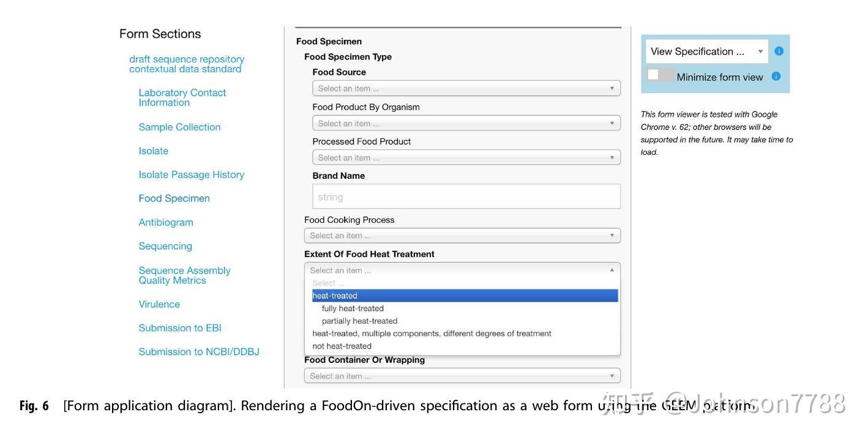The image size is (868, 439).
Task: Open the Processed Food Product dropdown
Action: [466, 157]
